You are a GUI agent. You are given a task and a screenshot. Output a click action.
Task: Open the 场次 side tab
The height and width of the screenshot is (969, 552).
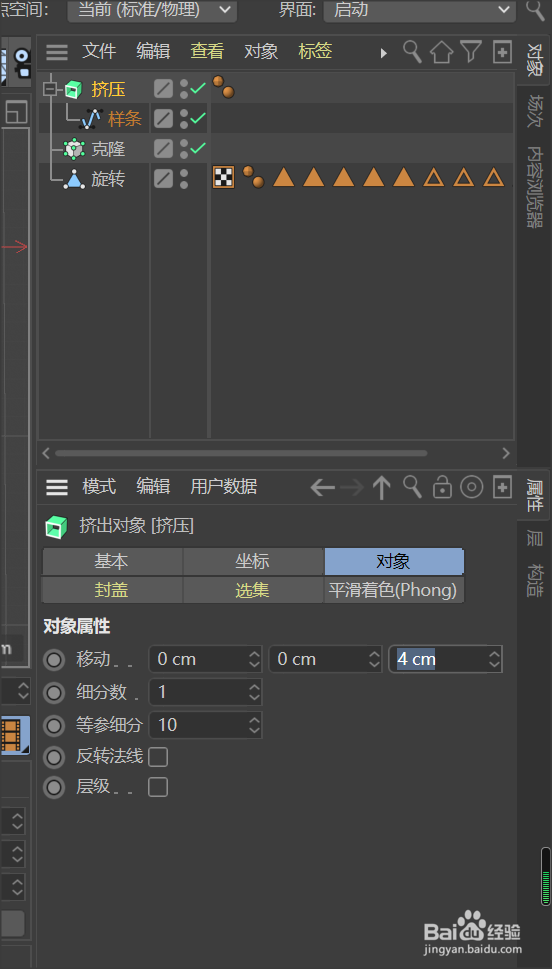[x=535, y=111]
